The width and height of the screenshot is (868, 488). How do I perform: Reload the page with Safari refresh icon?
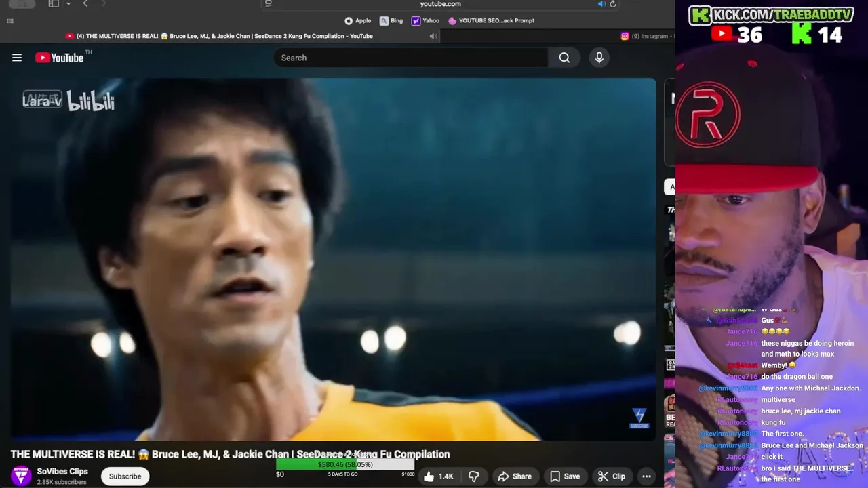click(x=613, y=4)
